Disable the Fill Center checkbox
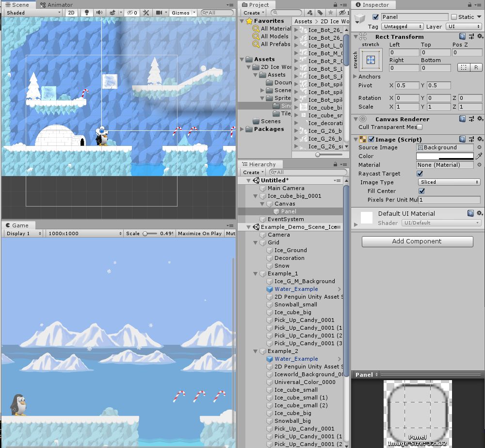Image resolution: width=485 pixels, height=448 pixels. coord(421,191)
